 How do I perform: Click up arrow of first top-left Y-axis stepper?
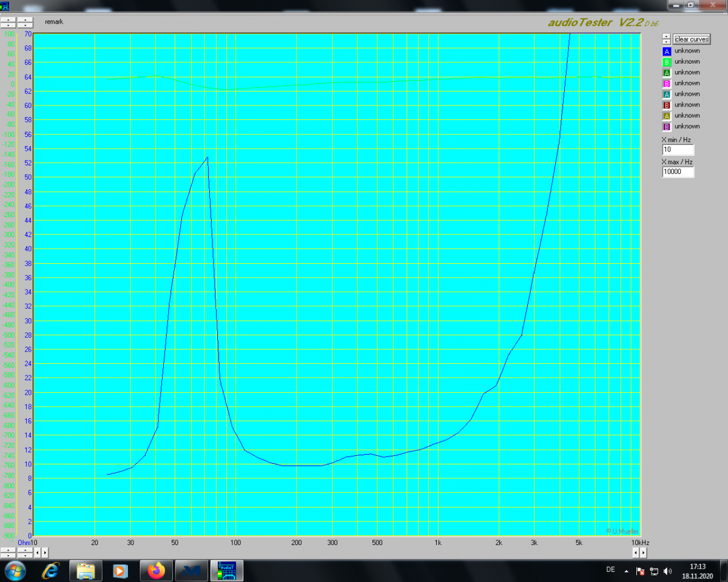tap(8, 19)
